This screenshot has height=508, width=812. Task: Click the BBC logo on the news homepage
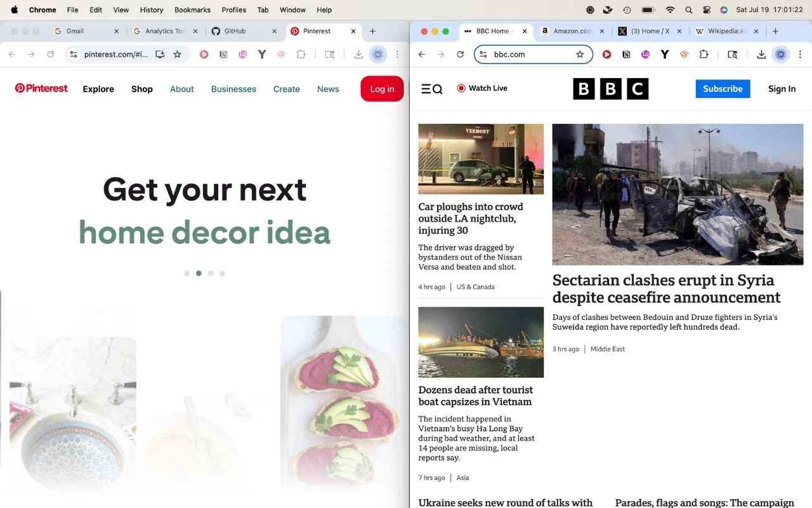pos(610,89)
